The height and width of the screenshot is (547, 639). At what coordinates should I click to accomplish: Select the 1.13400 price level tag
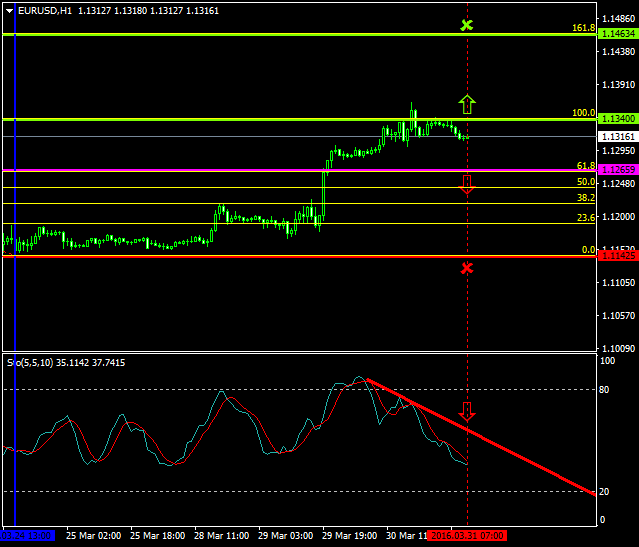click(x=616, y=119)
